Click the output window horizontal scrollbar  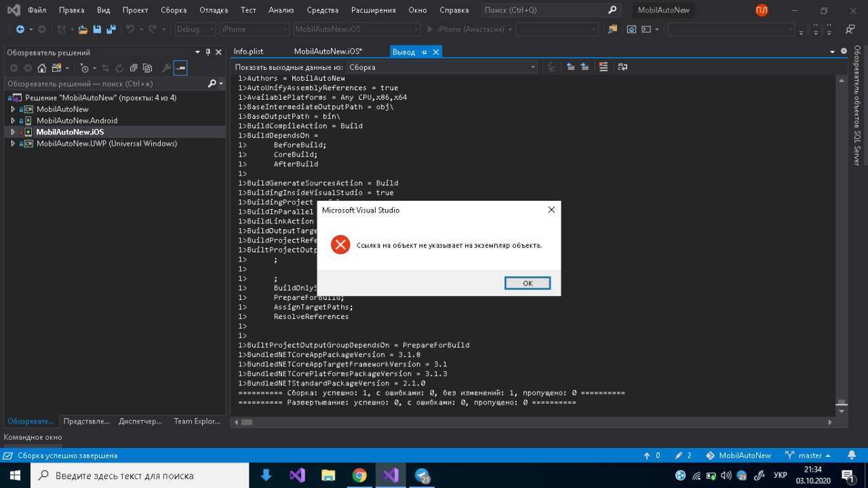532,421
